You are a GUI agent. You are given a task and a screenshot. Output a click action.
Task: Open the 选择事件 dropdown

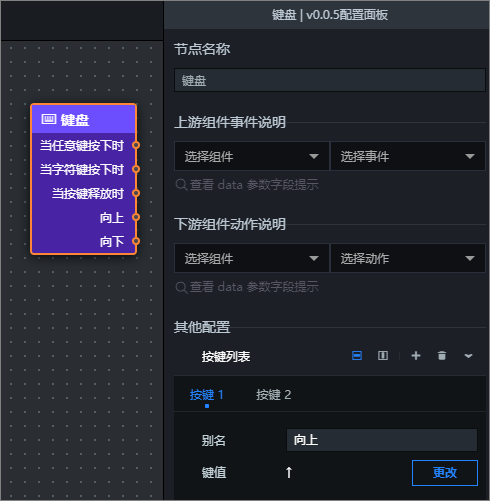pyautogui.click(x=408, y=156)
